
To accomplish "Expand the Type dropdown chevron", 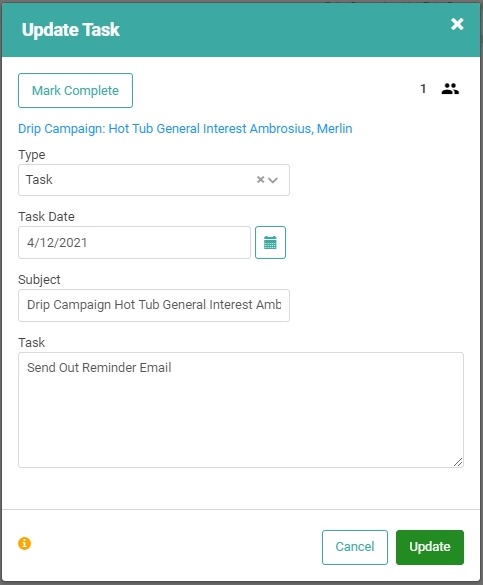I will click(273, 180).
